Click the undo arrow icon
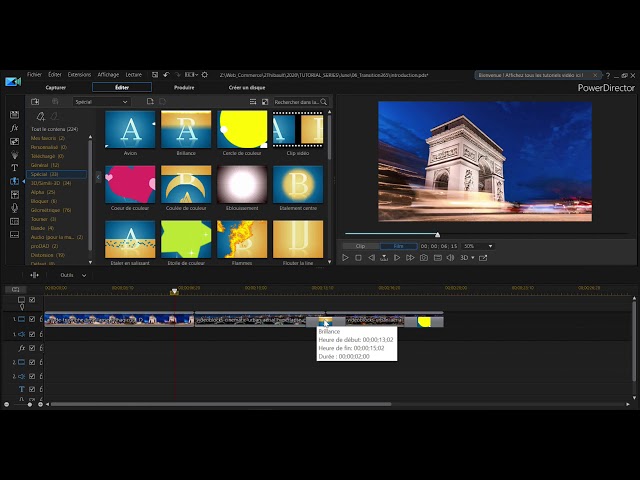The height and width of the screenshot is (480, 640). click(166, 75)
